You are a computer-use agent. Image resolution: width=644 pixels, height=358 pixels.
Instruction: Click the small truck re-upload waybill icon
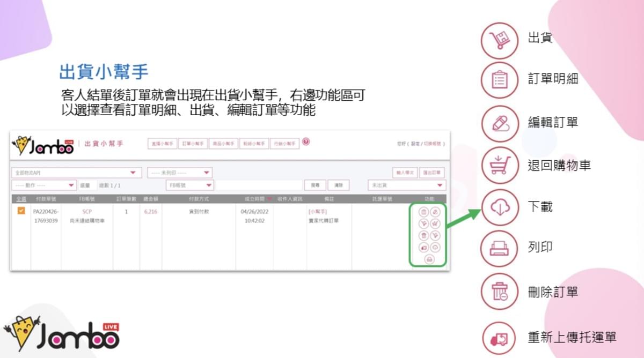423,248
